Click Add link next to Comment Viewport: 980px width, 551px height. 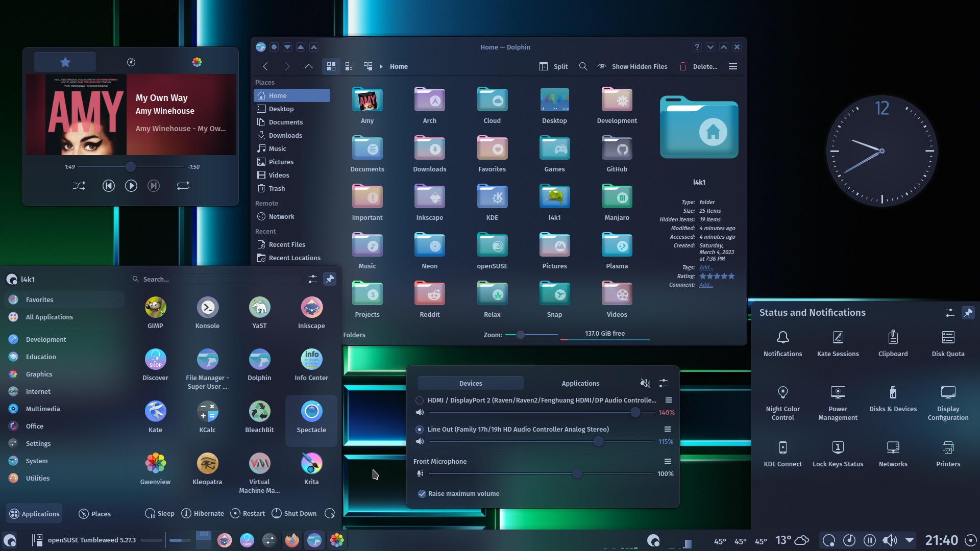(706, 285)
